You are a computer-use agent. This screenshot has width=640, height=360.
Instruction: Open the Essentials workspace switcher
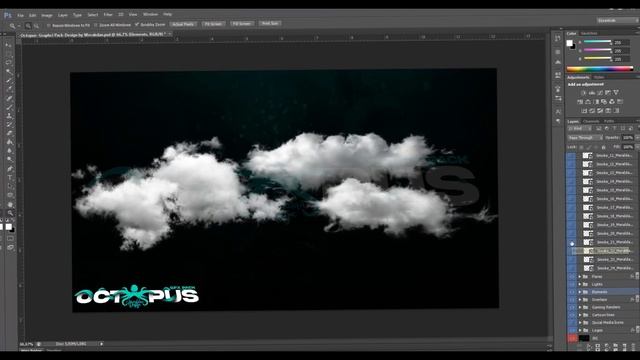click(616, 20)
